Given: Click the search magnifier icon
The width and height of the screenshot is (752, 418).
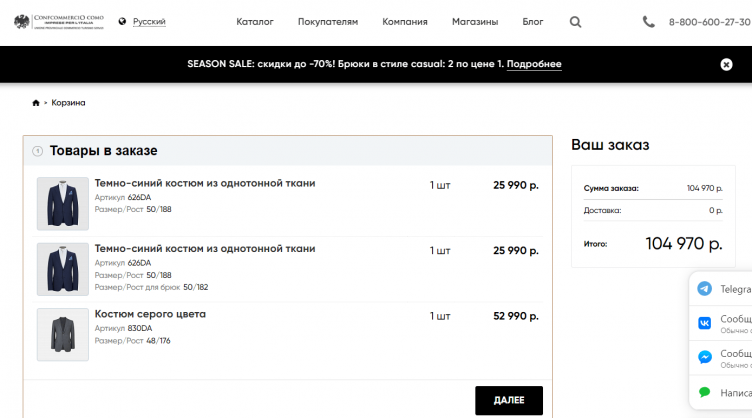Looking at the screenshot, I should 575,22.
